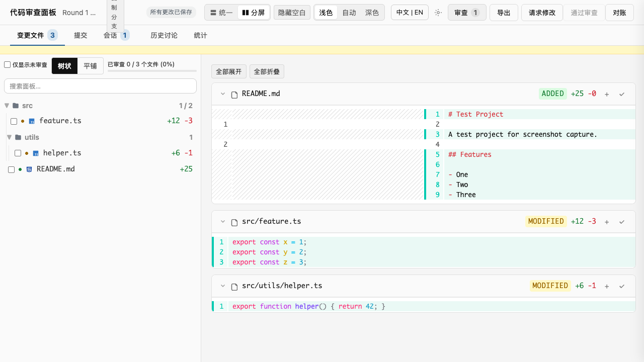Mark README.md reviewed with checkmark icon
644x362 pixels.
[622, 94]
